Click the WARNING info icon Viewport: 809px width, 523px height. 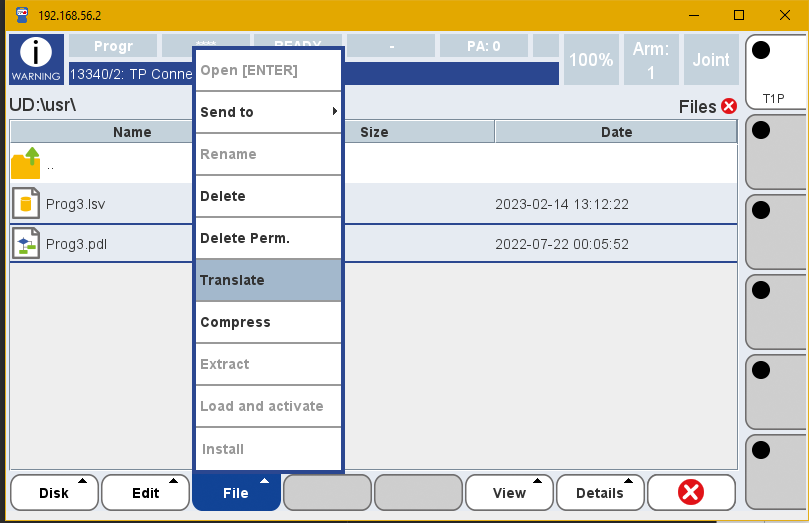coord(36,60)
